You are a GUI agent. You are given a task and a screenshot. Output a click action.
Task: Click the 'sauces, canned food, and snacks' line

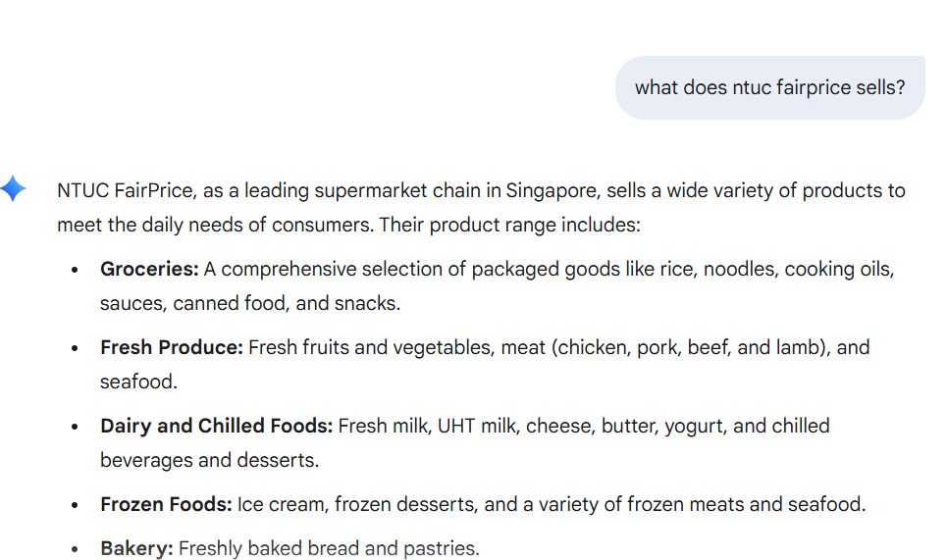point(249,303)
